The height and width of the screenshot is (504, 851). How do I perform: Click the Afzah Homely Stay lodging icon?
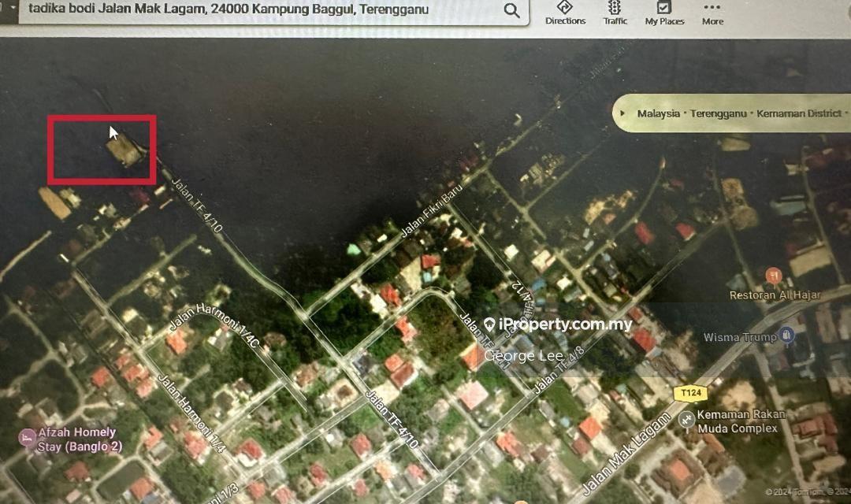point(28,436)
